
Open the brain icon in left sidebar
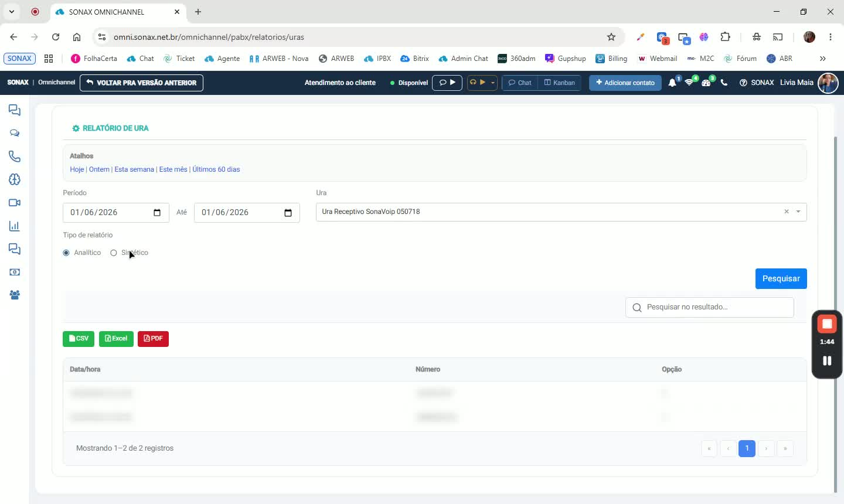pyautogui.click(x=15, y=179)
